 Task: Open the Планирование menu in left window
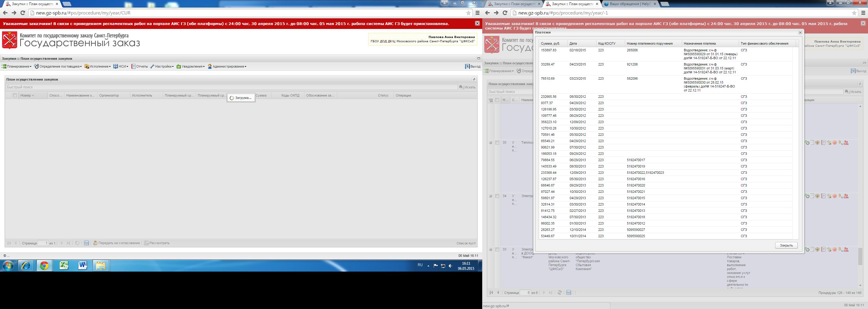[x=17, y=66]
